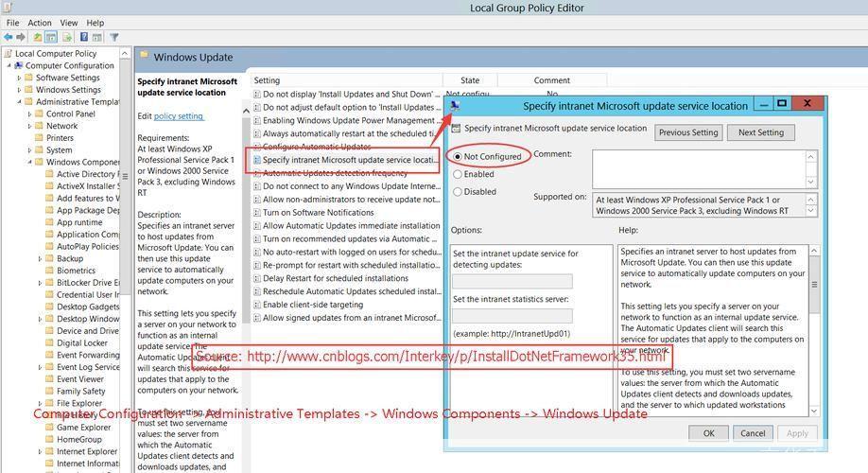
Task: Expand the Network tree node
Action: coord(30,126)
